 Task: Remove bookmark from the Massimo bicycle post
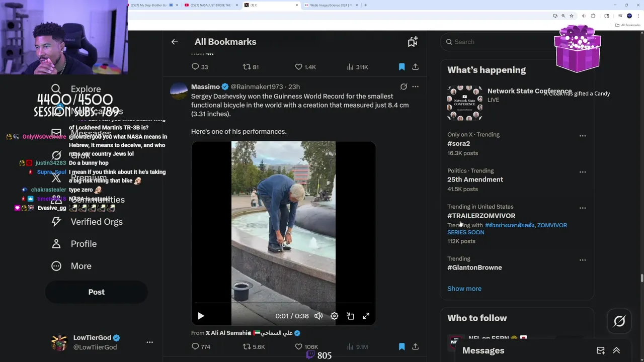pyautogui.click(x=401, y=346)
